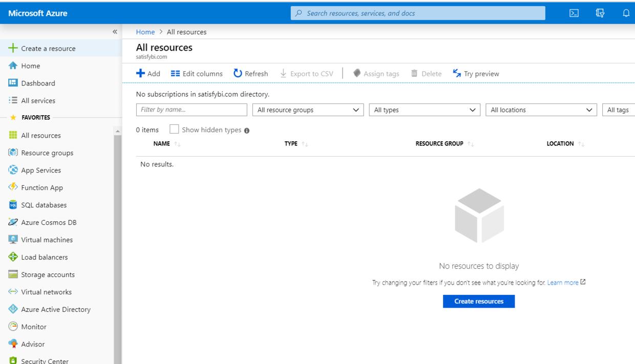Screen dimensions: 635x364
Task: Expand the All locations dropdown
Action: (541, 110)
